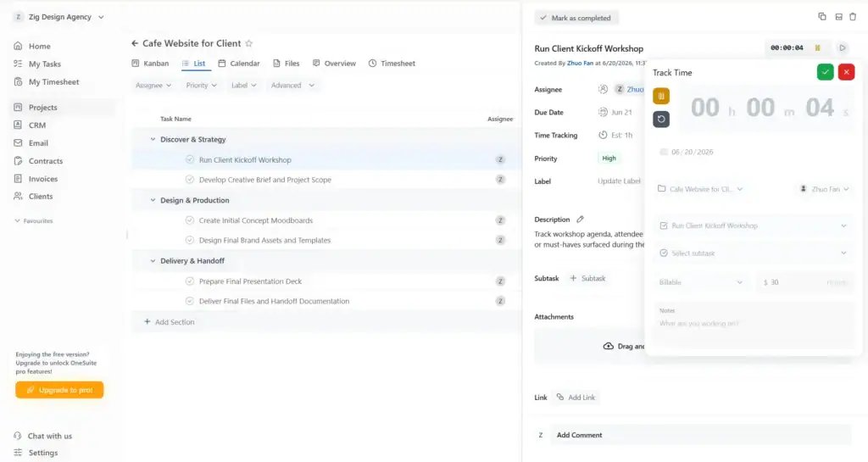Collapse the Delivery & Handoff section
The image size is (868, 462).
pos(153,260)
